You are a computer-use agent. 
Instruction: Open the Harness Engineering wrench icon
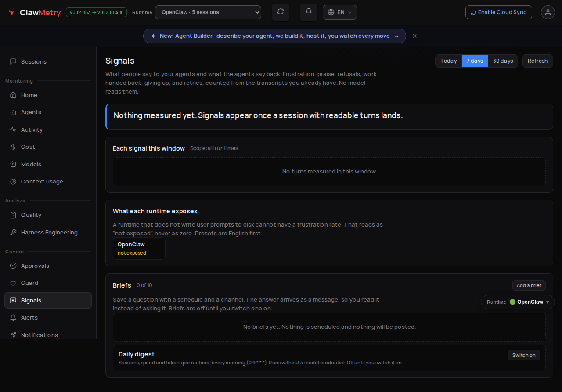(13, 233)
